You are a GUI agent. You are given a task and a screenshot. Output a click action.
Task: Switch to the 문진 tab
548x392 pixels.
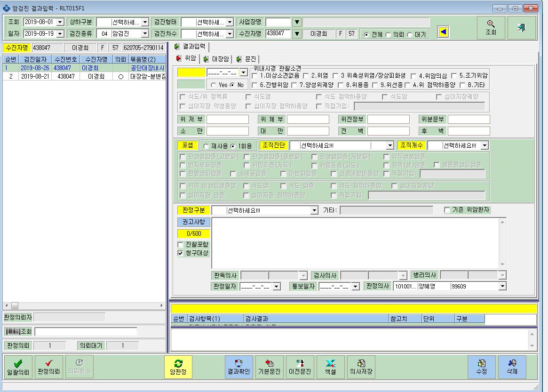coord(247,59)
